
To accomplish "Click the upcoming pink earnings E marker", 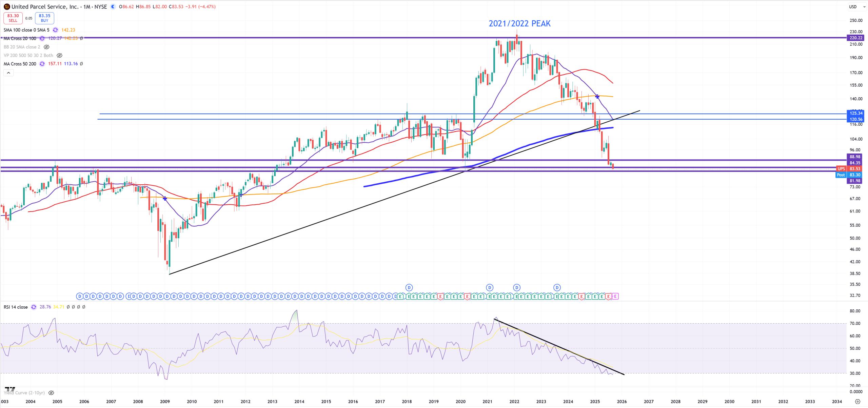I will [x=615, y=297].
